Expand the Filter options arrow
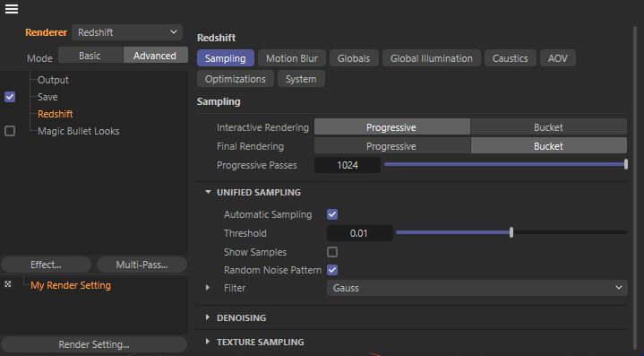 coord(208,288)
